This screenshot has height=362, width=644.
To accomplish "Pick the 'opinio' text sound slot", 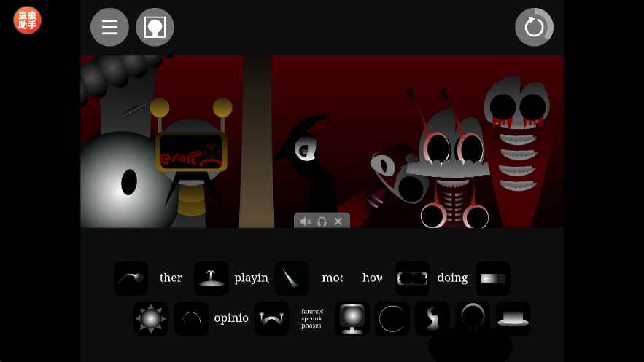I will 231,318.
